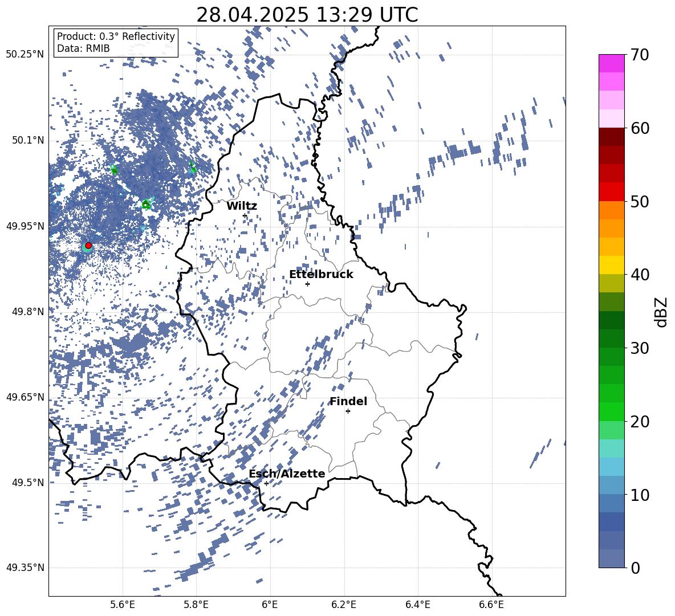The width and height of the screenshot is (675, 616).
Task: Click the colorbar tick value 60
Action: [640, 128]
